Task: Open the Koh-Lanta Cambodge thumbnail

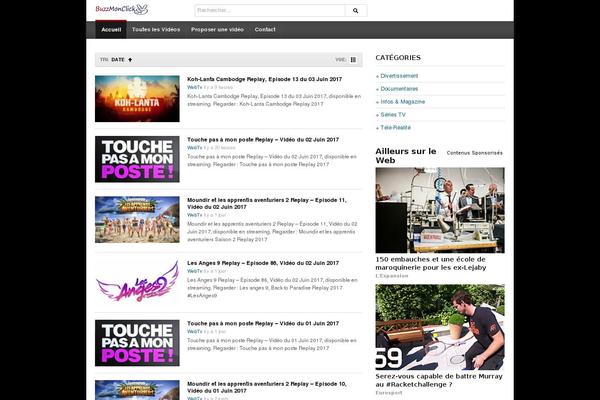Action: pyautogui.click(x=137, y=99)
